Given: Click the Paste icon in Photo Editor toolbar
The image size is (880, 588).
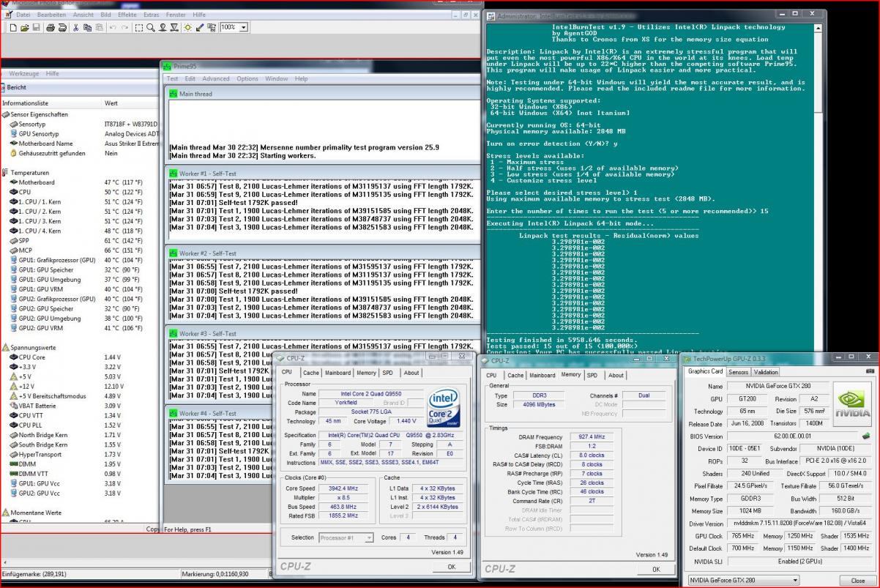Looking at the screenshot, I should click(x=99, y=28).
